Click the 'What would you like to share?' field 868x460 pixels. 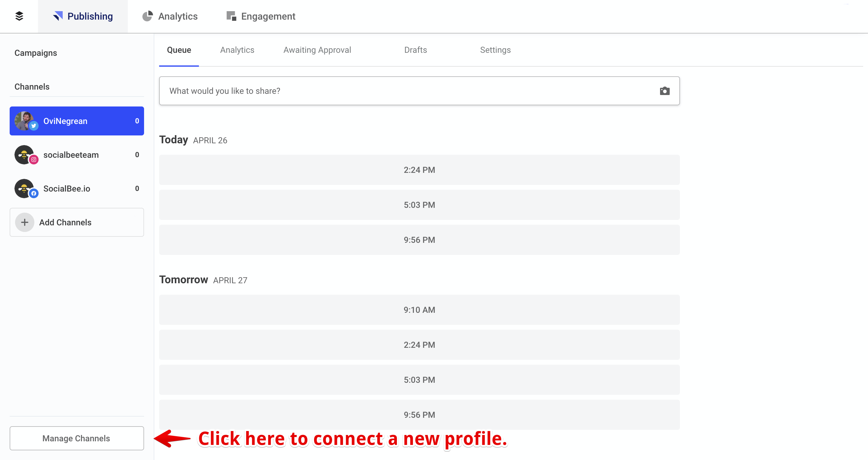pyautogui.click(x=419, y=91)
